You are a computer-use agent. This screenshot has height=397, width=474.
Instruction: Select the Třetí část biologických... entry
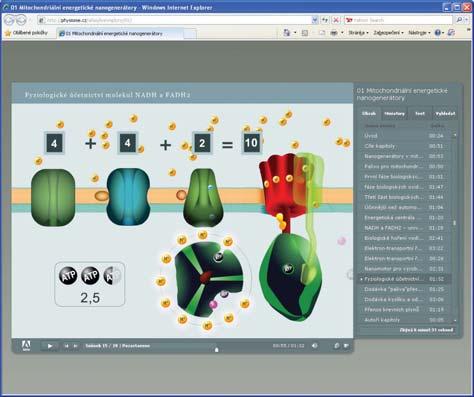click(x=405, y=197)
